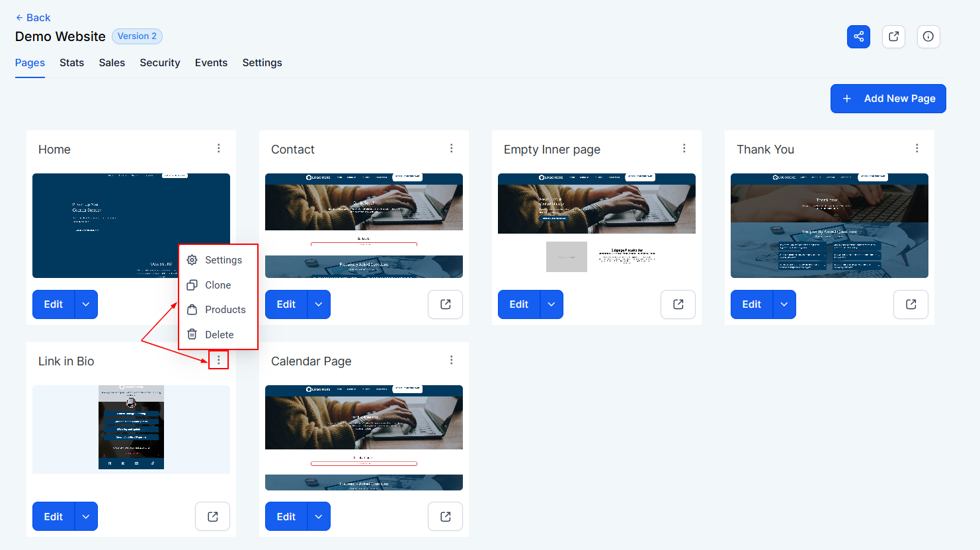Screen dimensions: 980x550
Task: Switch to the Sales tab
Action: click(112, 63)
